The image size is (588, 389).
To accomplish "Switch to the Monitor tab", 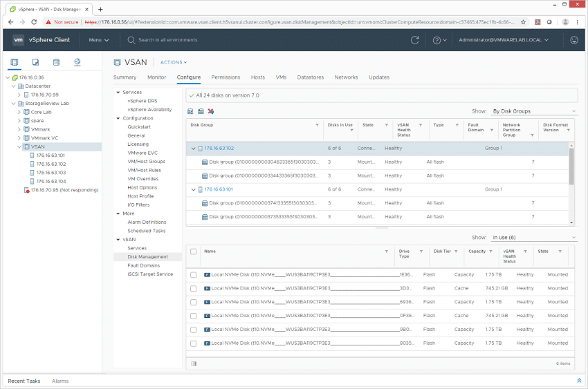I will 157,77.
